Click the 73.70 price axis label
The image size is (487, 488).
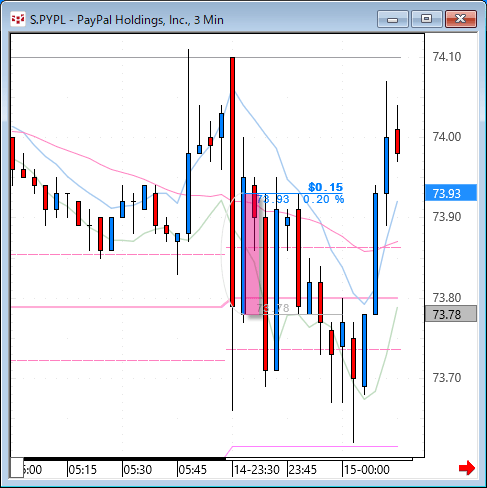pos(447,378)
